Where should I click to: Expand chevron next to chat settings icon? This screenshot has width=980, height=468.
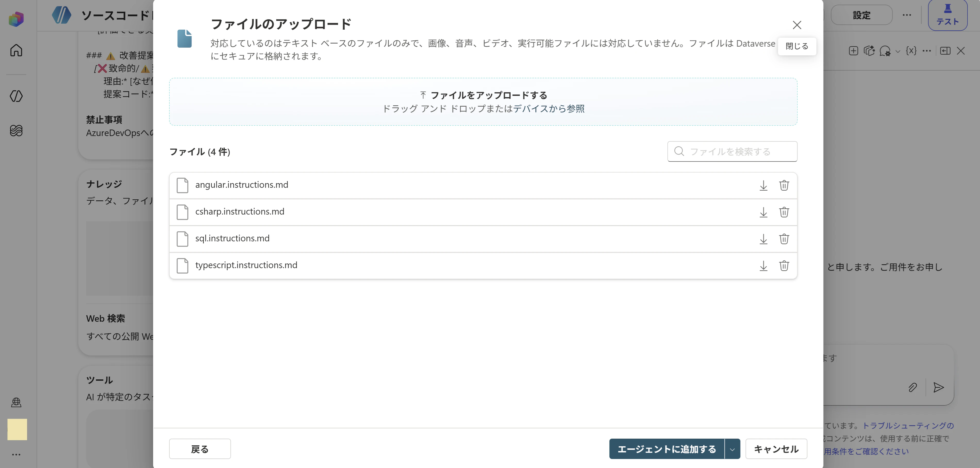point(898,51)
